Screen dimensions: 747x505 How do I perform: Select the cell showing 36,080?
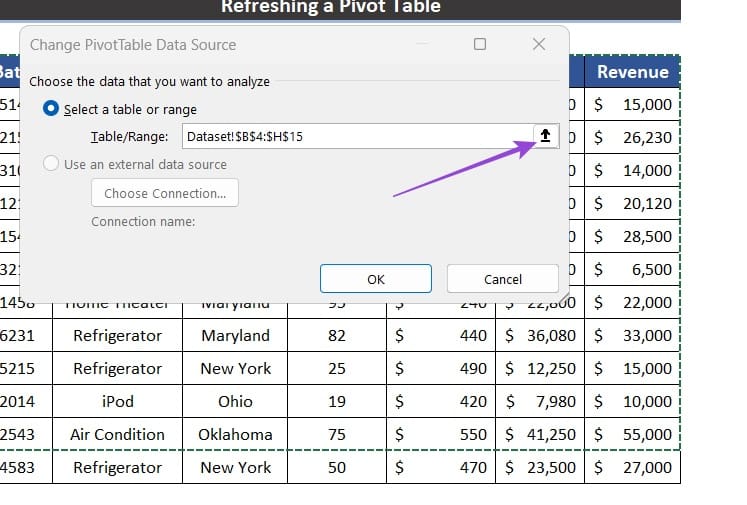(540, 335)
